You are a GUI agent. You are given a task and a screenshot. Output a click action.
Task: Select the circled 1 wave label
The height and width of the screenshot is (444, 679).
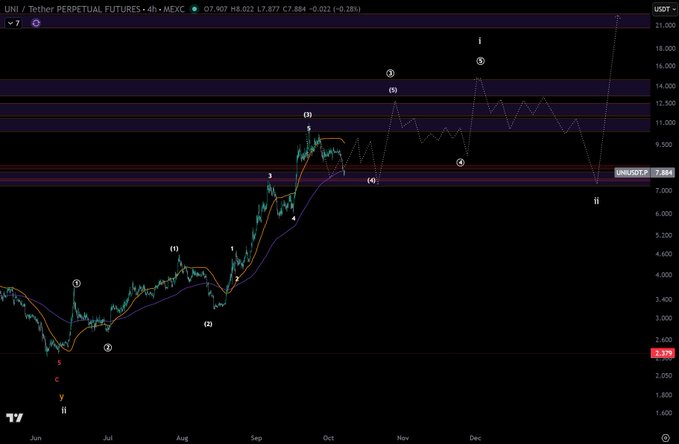coord(76,283)
